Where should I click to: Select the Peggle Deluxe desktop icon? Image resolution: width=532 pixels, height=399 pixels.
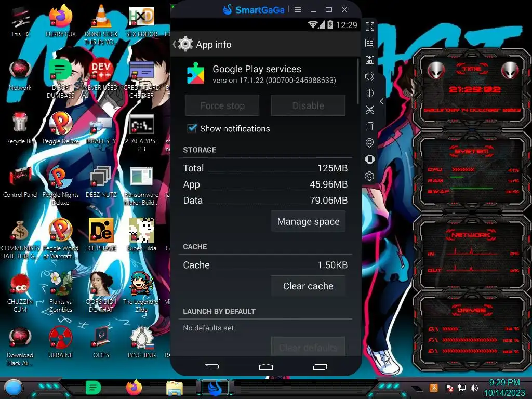60,129
